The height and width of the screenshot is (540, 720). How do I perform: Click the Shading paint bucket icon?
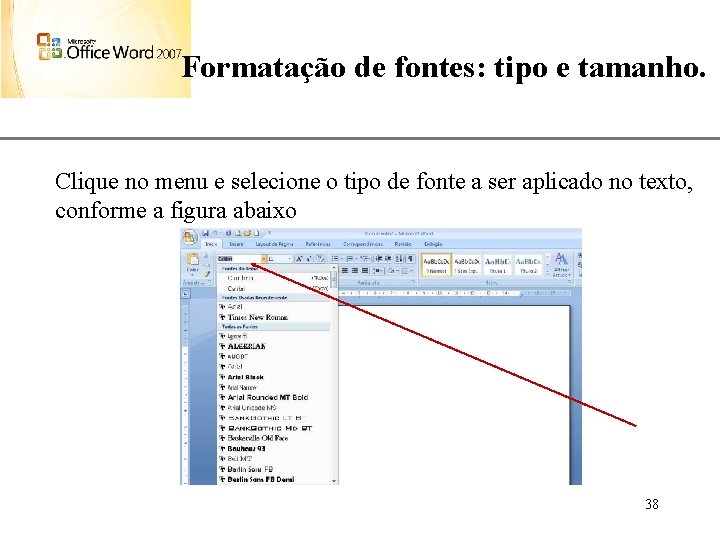pos(391,271)
